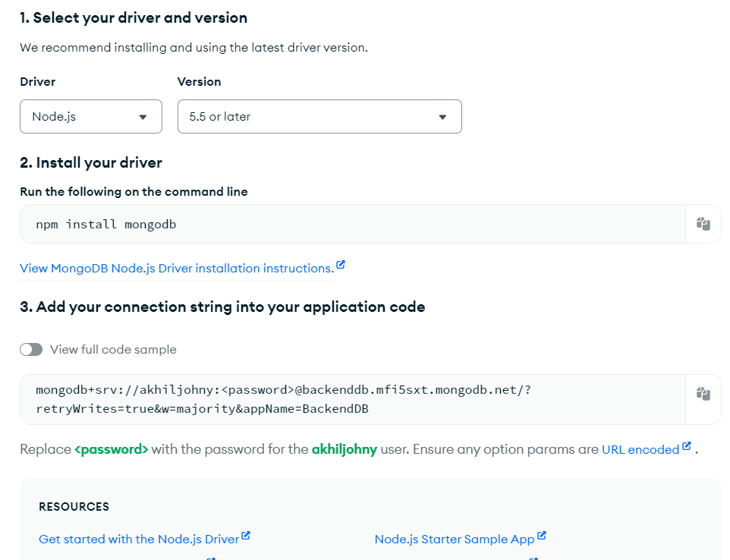
Task: Click the RESOURCES section heading
Action: [x=74, y=507]
